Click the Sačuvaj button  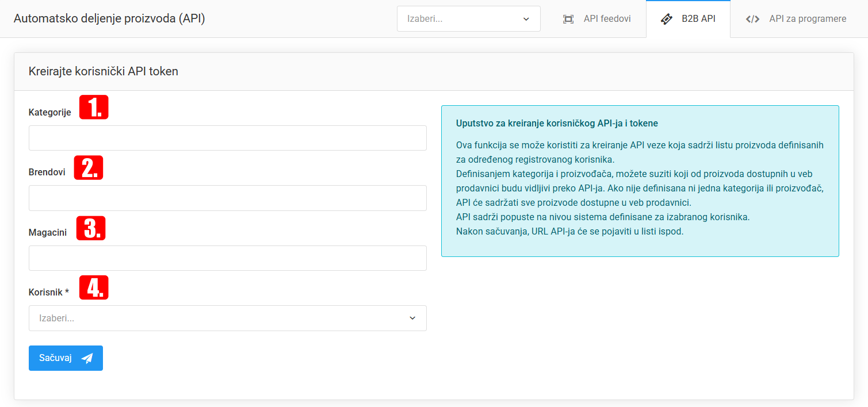66,358
